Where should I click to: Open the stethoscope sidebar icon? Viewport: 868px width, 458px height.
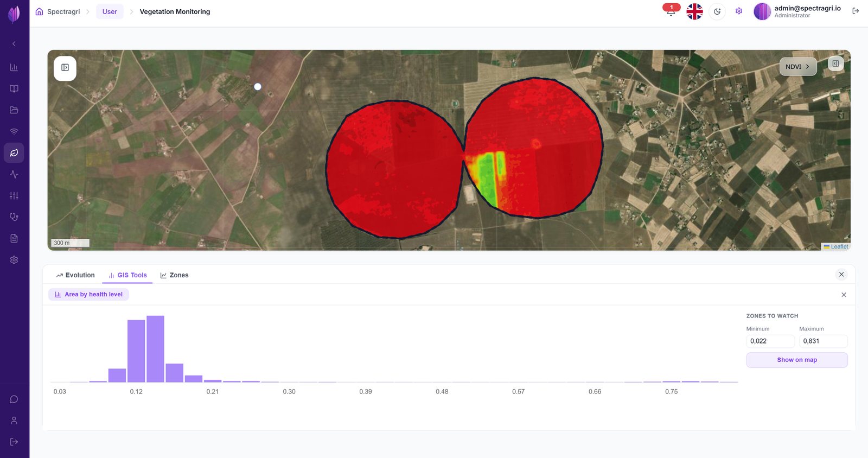14,217
